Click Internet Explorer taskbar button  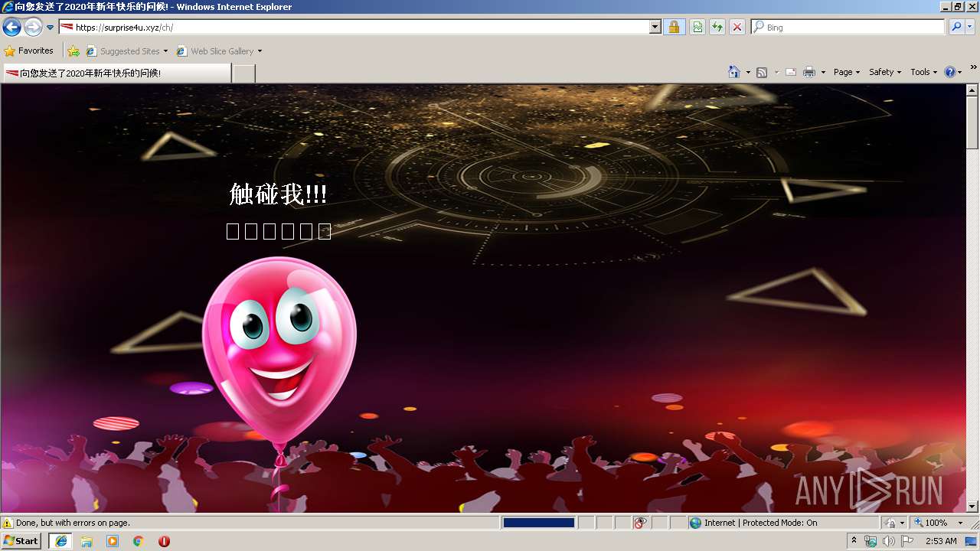tap(61, 541)
